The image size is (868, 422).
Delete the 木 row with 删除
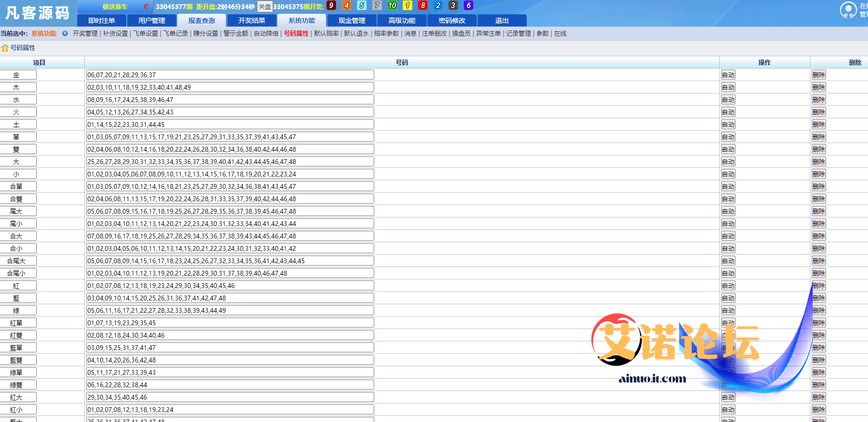pyautogui.click(x=818, y=87)
